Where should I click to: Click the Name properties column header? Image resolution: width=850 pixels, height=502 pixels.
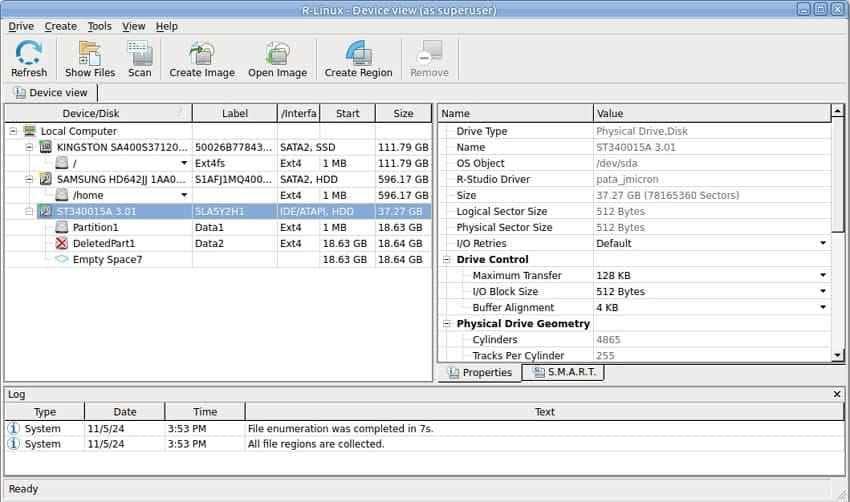[515, 113]
